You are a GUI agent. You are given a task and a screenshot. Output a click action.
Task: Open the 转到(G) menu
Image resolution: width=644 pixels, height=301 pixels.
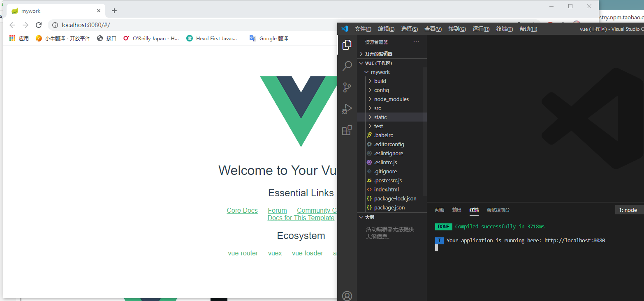tap(457, 29)
